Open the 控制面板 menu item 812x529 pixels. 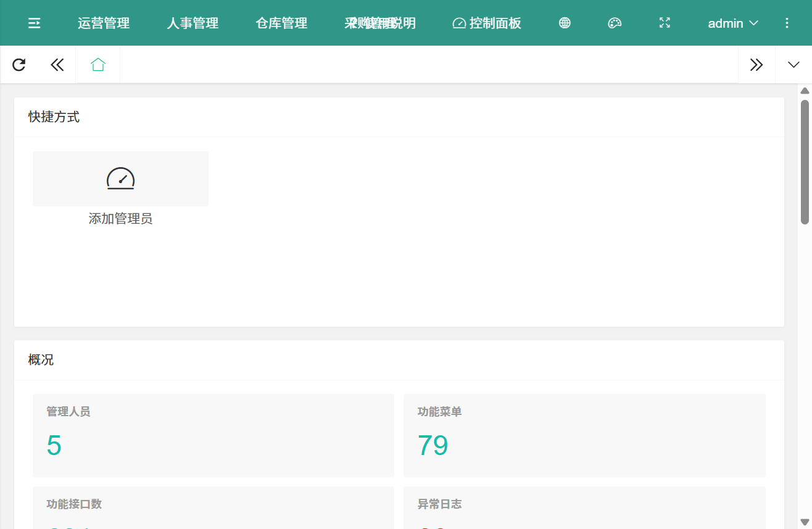point(487,23)
